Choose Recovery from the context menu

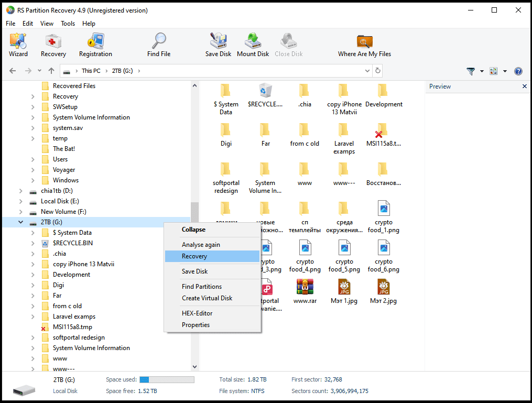(212, 256)
